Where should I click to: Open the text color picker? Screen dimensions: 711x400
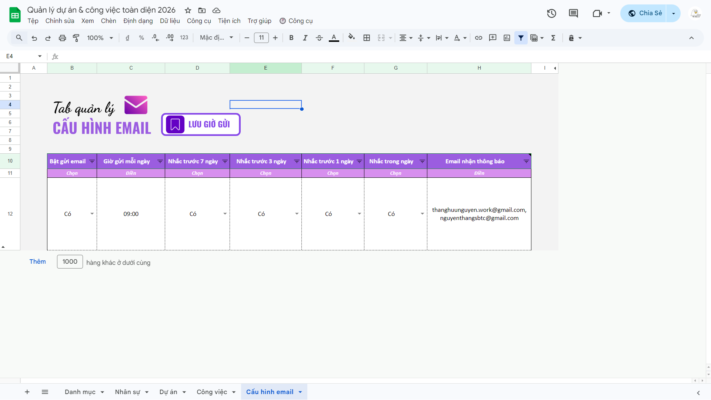point(333,38)
